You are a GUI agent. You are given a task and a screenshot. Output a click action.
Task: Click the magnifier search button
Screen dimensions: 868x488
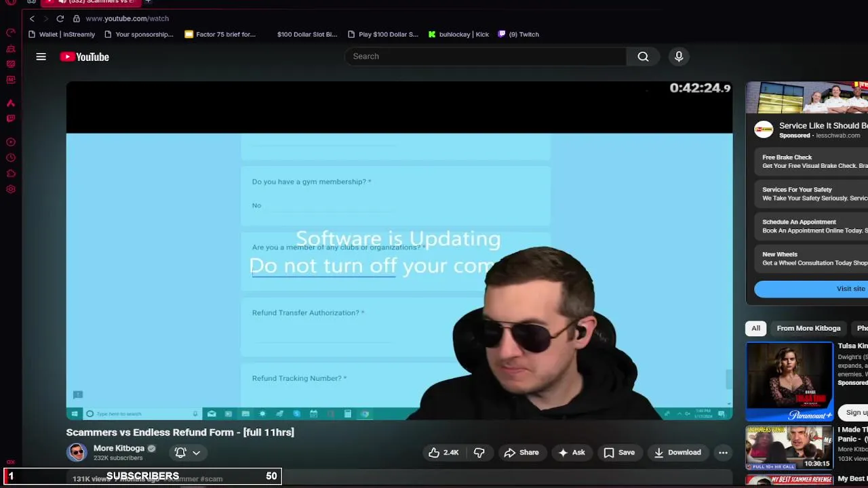click(x=643, y=56)
